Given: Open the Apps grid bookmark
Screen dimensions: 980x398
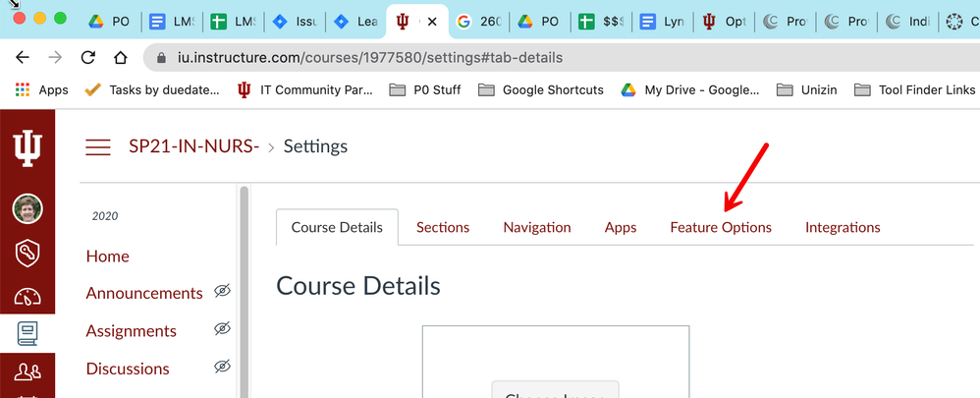Looking at the screenshot, I should click(41, 90).
